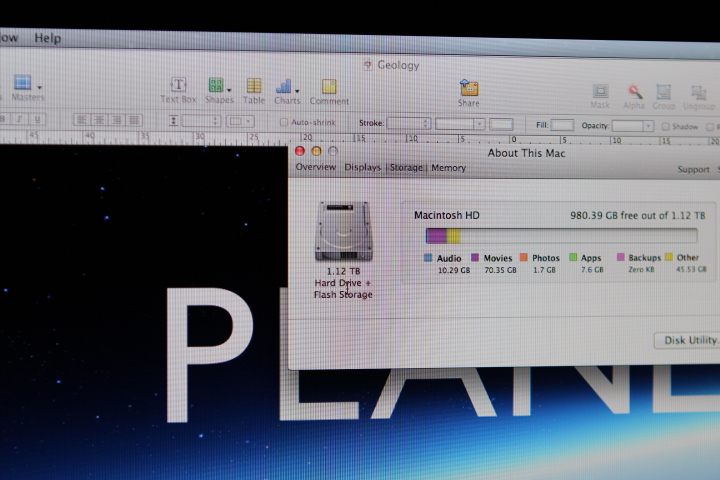This screenshot has width=720, height=480.
Task: Open the Help menu
Action: tap(47, 38)
